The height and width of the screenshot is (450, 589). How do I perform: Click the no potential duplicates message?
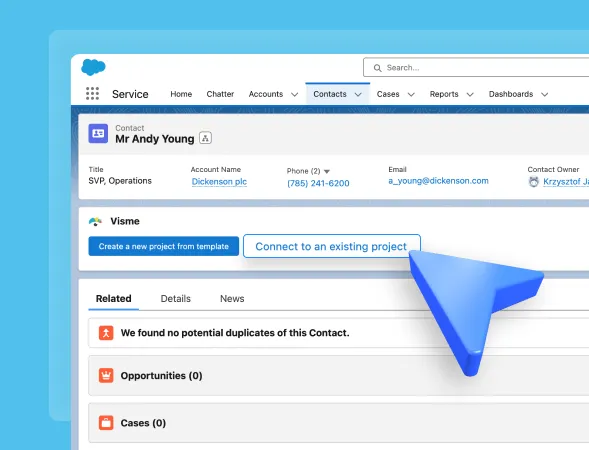click(x=235, y=333)
